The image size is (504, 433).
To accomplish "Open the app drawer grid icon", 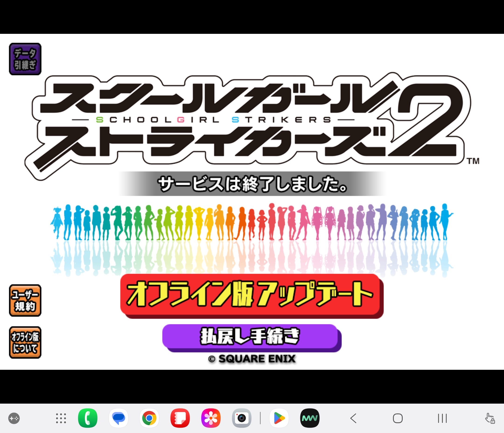I will (61, 418).
